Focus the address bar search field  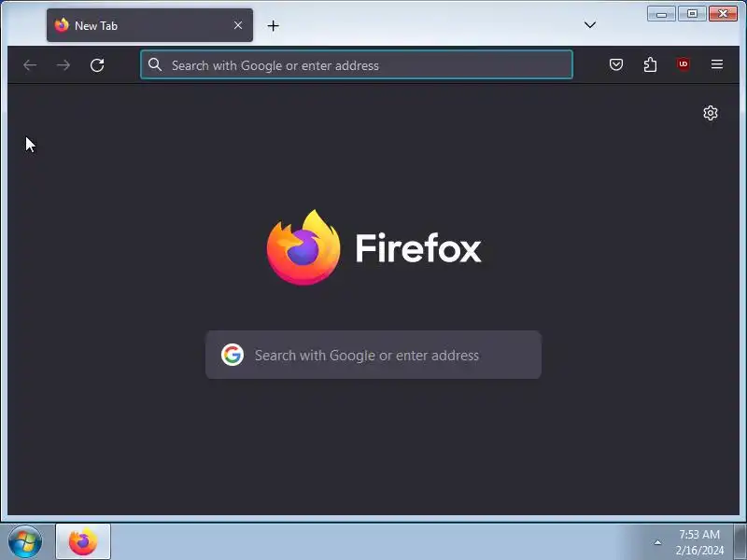pyautogui.click(x=357, y=64)
